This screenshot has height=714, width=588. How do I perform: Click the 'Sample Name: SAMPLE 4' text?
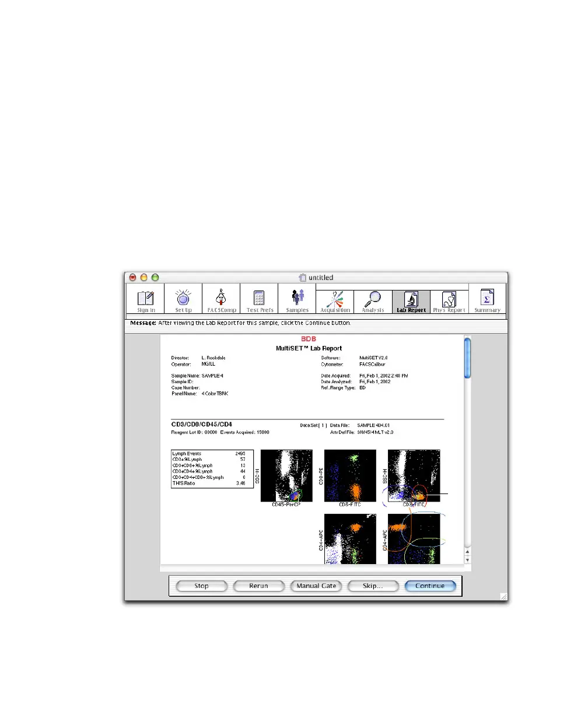197,376
